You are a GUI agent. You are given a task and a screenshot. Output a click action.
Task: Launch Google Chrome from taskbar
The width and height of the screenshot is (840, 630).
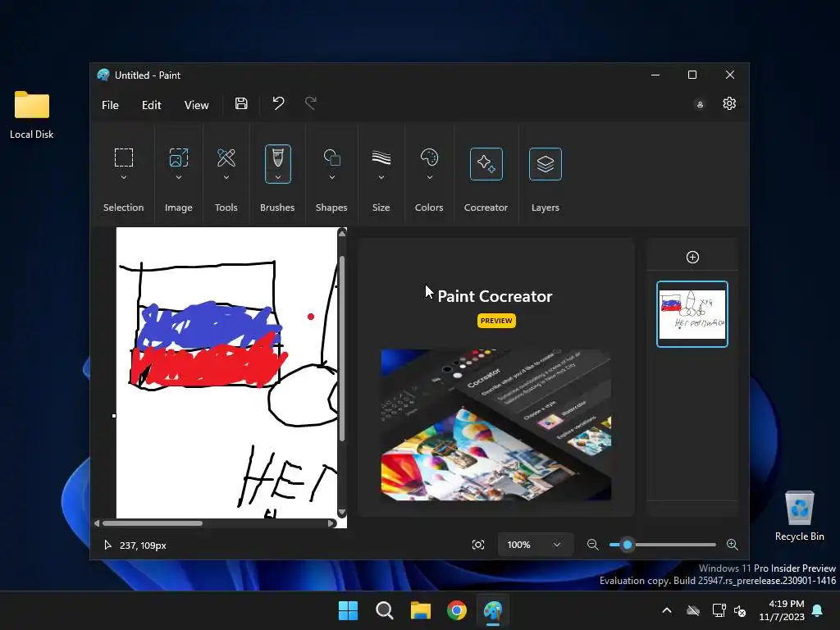[457, 610]
